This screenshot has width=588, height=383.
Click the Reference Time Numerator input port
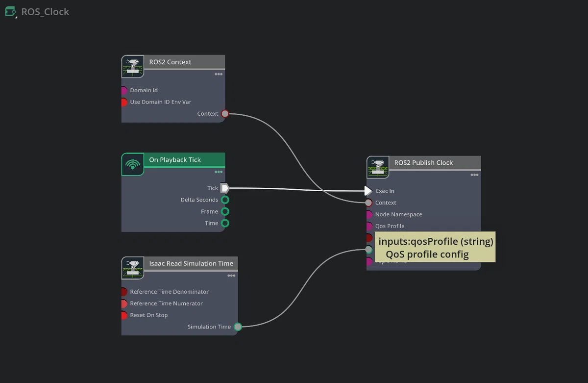pos(123,304)
